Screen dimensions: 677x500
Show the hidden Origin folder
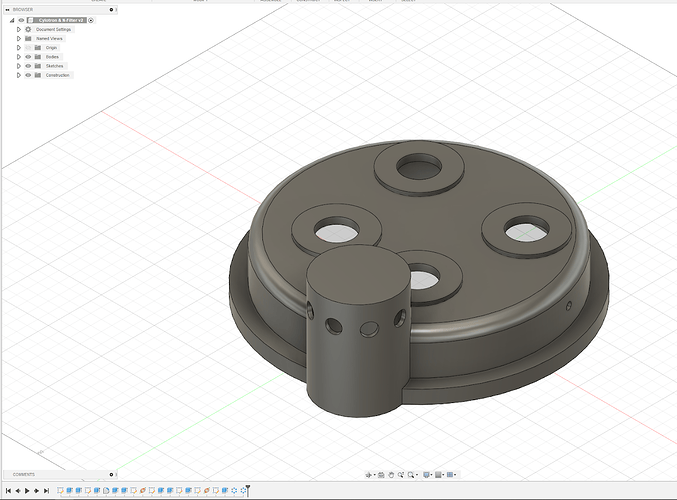pyautogui.click(x=28, y=47)
